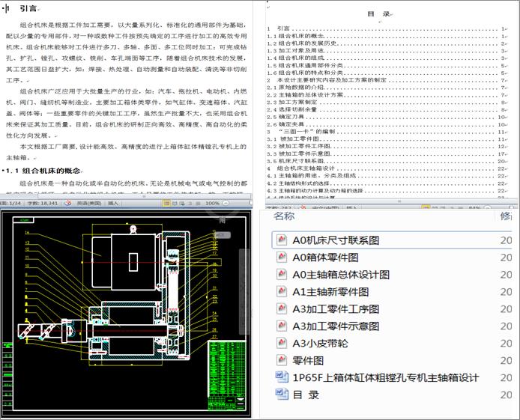The height and width of the screenshot is (420, 520).
Task: Click the PDF icon of A3加工零件工序图
Action: (x=282, y=308)
